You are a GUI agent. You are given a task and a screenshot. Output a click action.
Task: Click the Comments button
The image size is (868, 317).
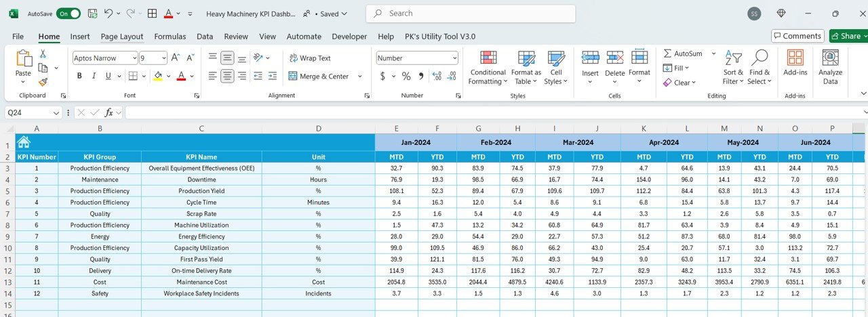(x=797, y=36)
